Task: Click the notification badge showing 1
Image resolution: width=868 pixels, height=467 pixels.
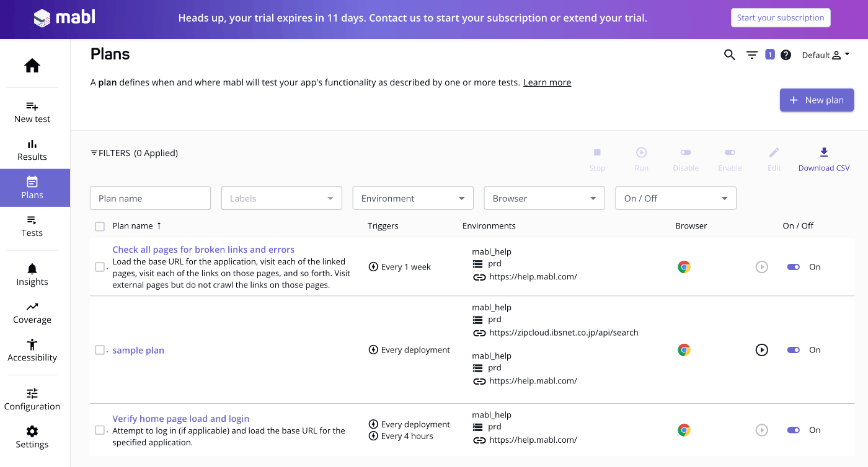Action: pyautogui.click(x=770, y=55)
